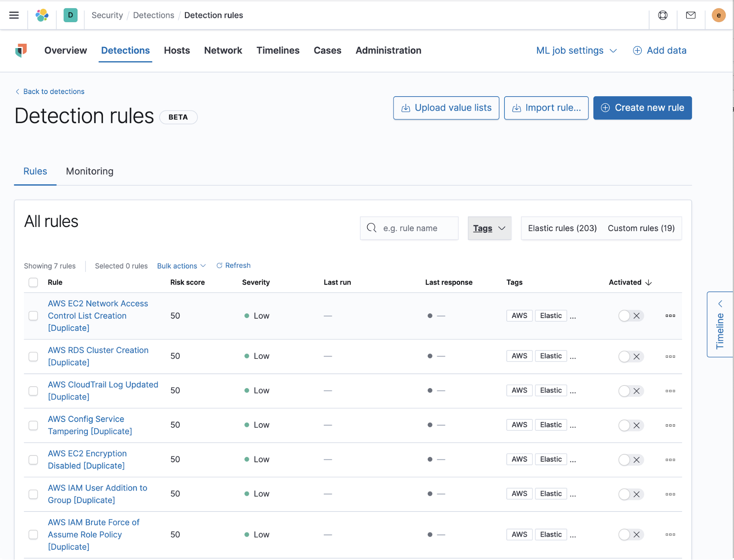734x560 pixels.
Task: Click the rule name search field
Action: [409, 228]
